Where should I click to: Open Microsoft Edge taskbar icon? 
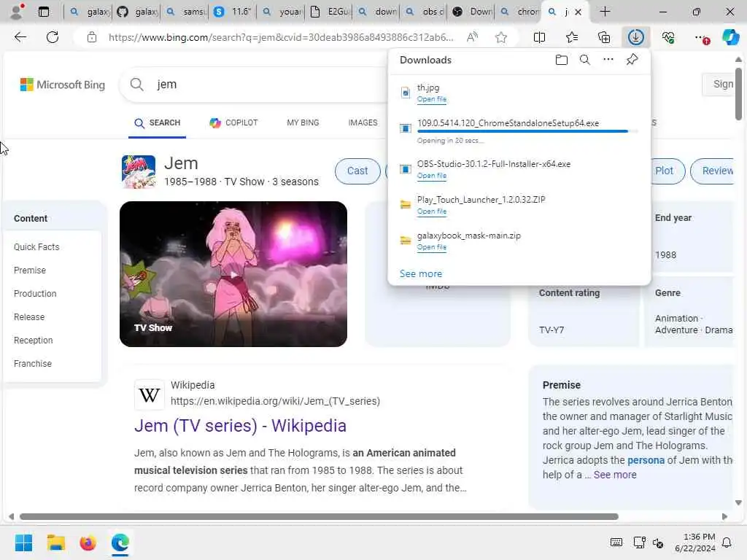tap(120, 542)
